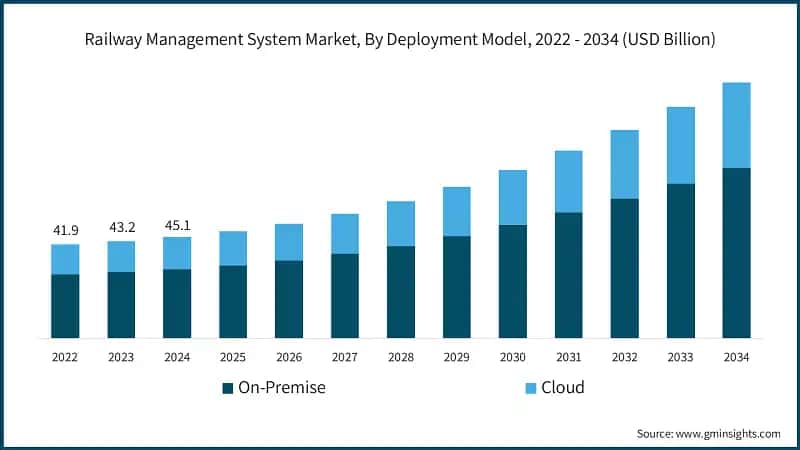Click the 2030 axis label

click(513, 357)
